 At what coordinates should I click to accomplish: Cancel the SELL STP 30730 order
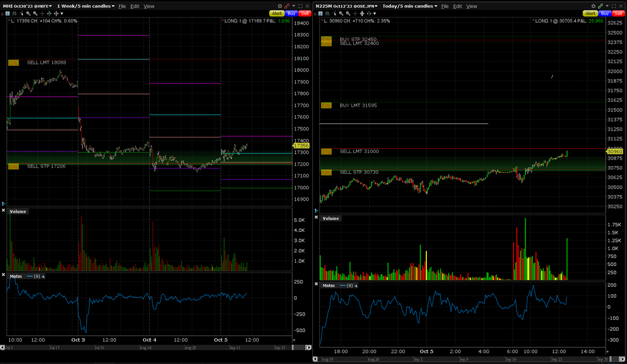tap(326, 172)
